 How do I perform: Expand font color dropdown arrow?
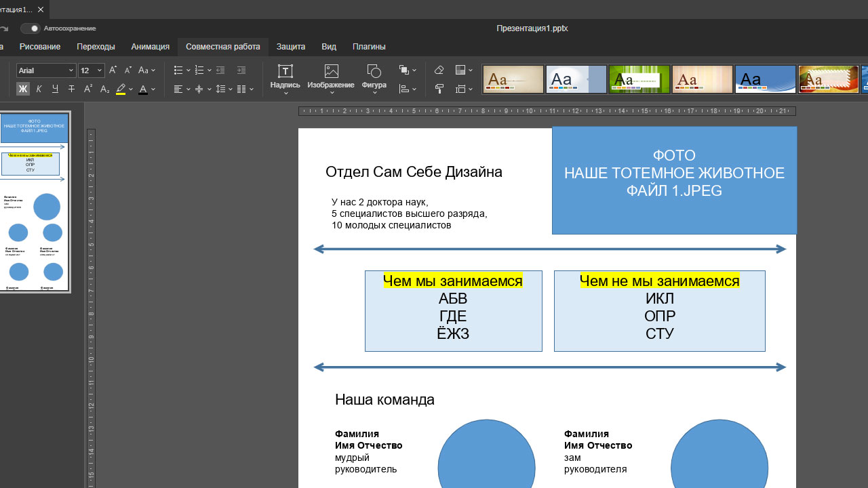pos(153,89)
